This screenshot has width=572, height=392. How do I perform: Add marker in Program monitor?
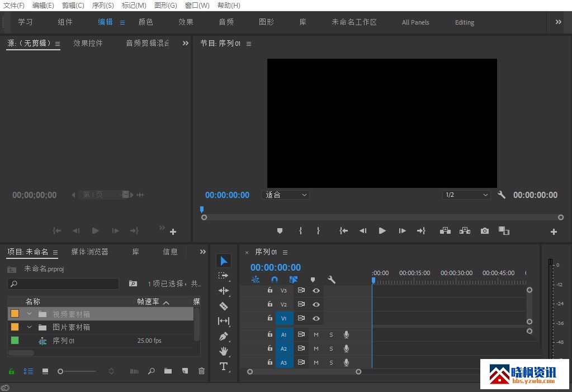click(x=280, y=231)
